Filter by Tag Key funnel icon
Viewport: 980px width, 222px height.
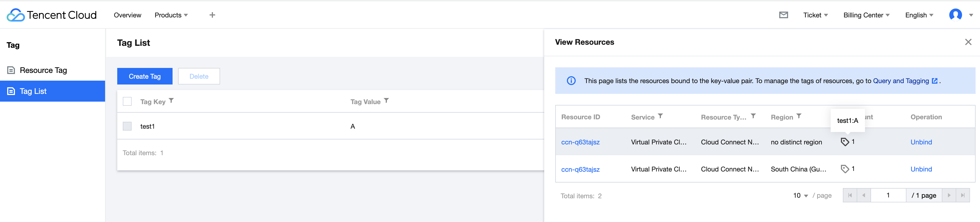tap(171, 101)
